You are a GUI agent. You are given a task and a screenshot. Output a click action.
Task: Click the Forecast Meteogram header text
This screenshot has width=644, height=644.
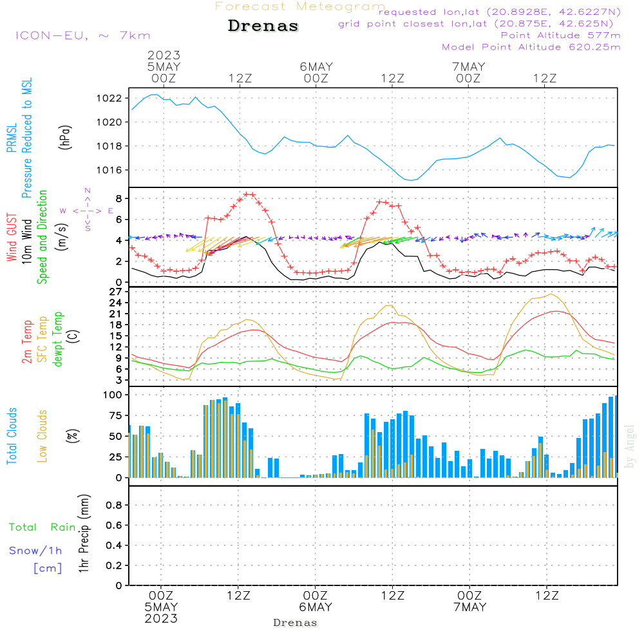pyautogui.click(x=299, y=6)
